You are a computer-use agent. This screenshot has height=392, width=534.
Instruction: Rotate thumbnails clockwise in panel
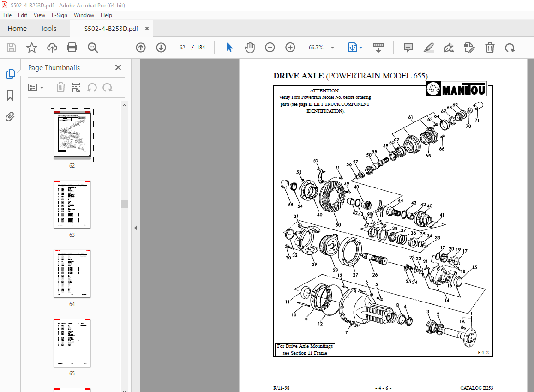[108, 88]
